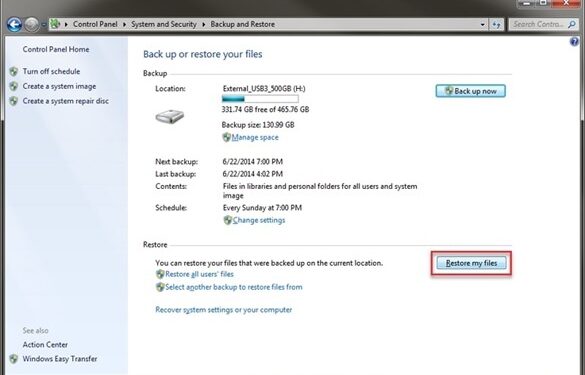585x375 pixels.
Task: Click the drive free-space progress bar
Action: (x=260, y=99)
